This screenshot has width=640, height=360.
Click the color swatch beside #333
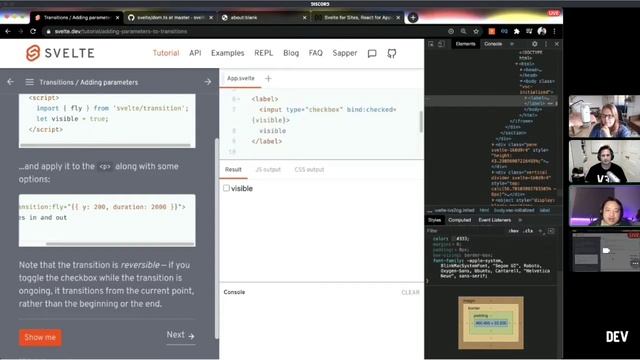click(453, 239)
